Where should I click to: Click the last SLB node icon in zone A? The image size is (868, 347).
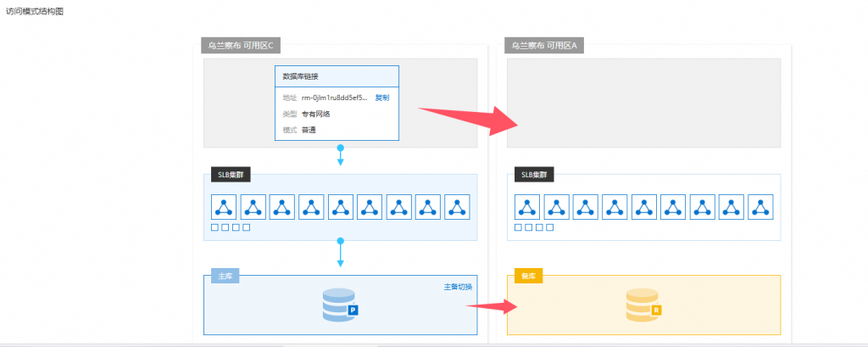[x=760, y=206]
